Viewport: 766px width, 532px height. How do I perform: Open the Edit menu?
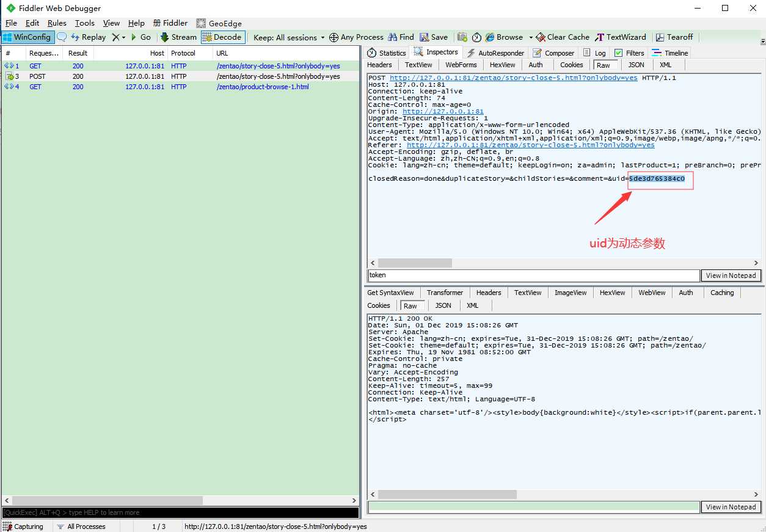pos(32,23)
